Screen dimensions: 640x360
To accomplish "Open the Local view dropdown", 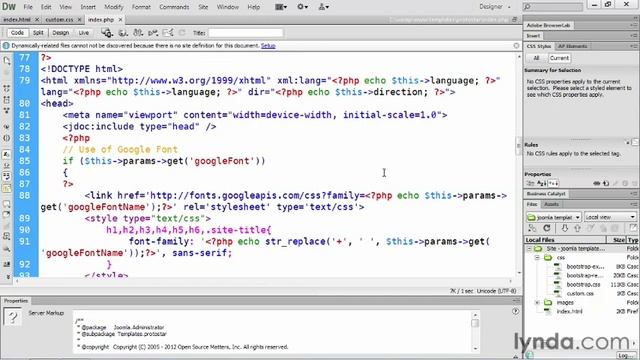I will (x=610, y=217).
